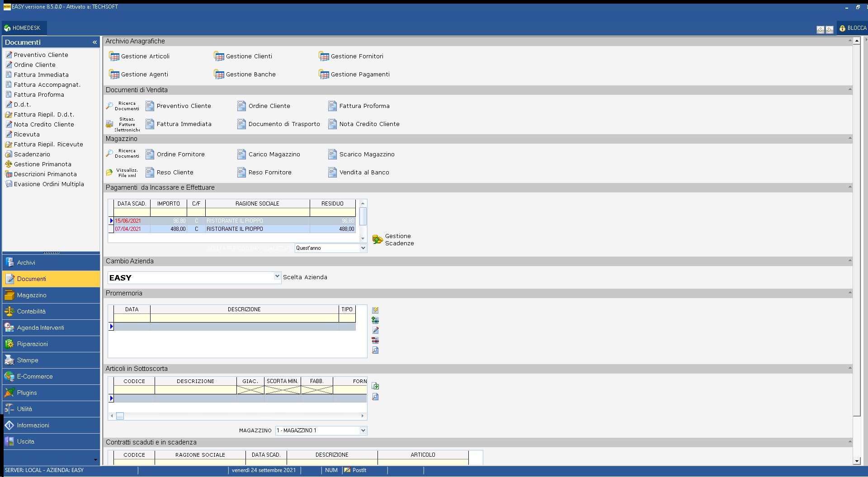868x477 pixels.
Task: Collapse the Magazzino section header
Action: (x=850, y=139)
